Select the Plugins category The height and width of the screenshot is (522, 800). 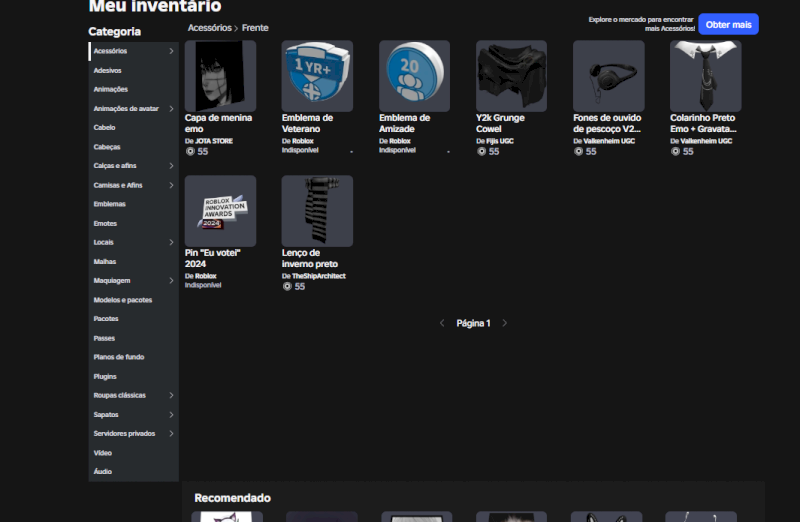coord(134,377)
